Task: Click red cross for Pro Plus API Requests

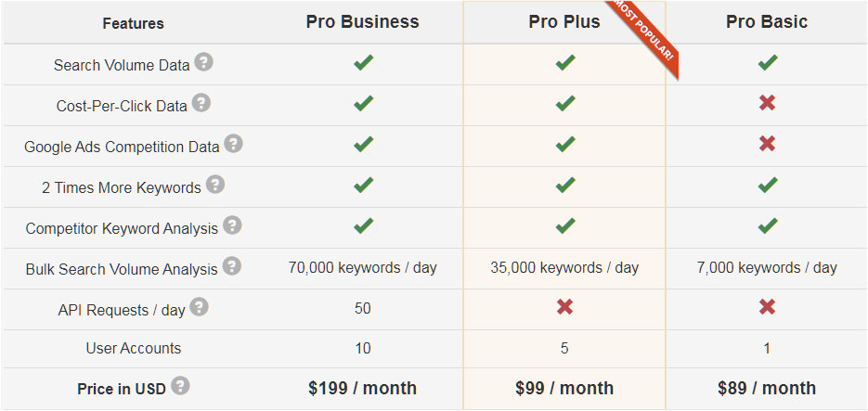Action: click(x=564, y=308)
